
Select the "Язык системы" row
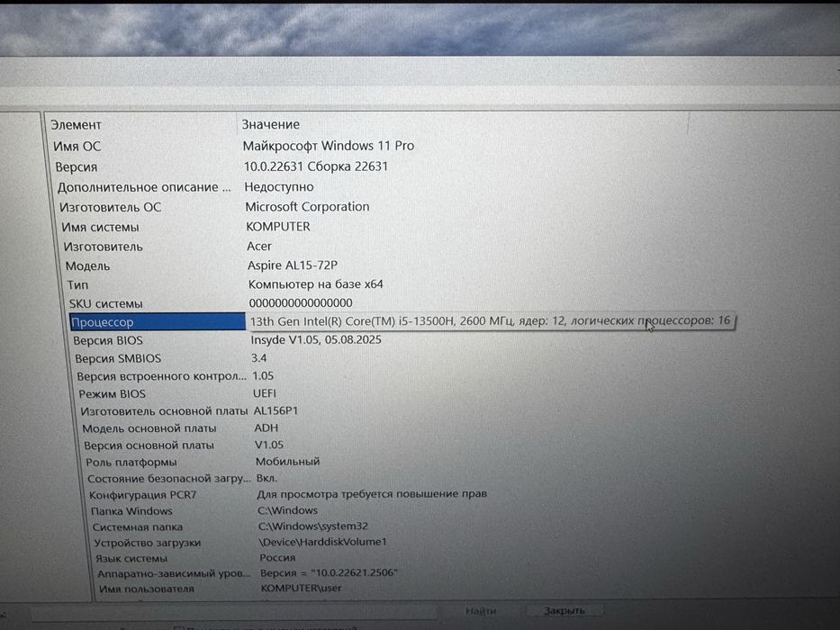[x=131, y=558]
